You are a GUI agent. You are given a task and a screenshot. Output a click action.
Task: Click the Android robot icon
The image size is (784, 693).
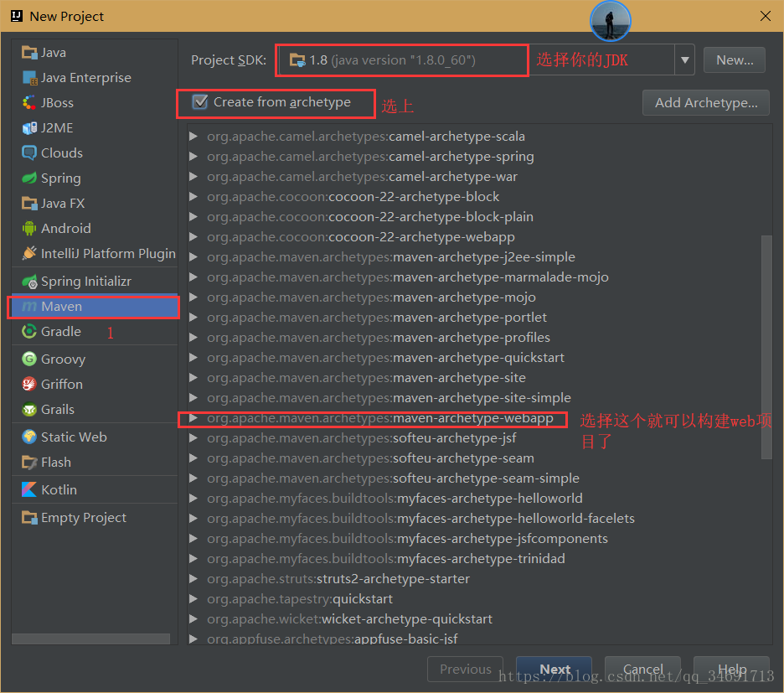click(29, 228)
